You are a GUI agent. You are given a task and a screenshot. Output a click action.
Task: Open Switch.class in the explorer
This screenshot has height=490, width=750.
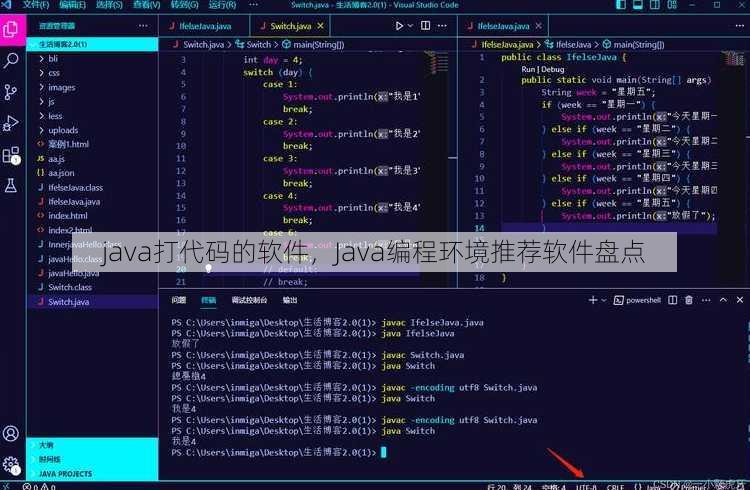coord(92,287)
